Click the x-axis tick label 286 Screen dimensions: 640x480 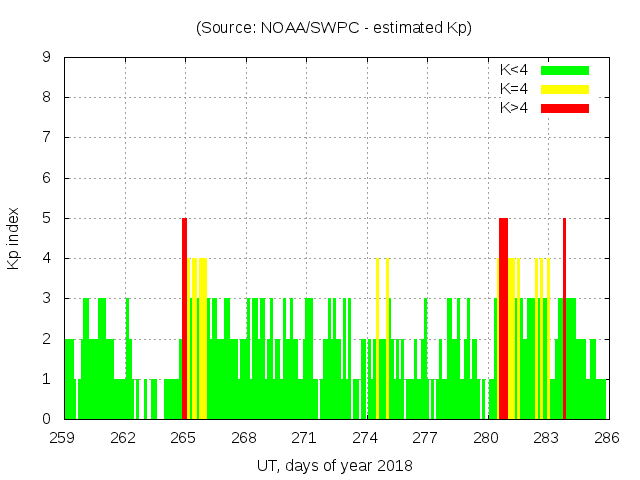606,437
